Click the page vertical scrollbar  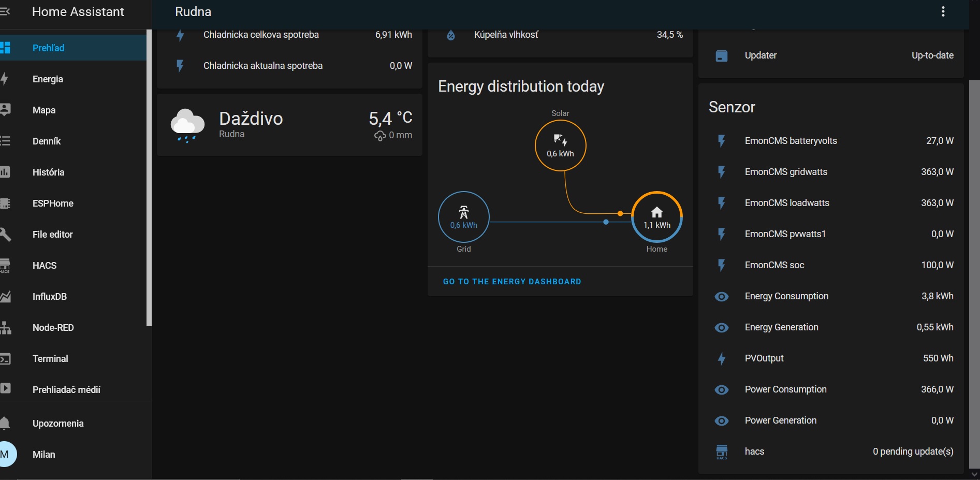click(x=974, y=273)
